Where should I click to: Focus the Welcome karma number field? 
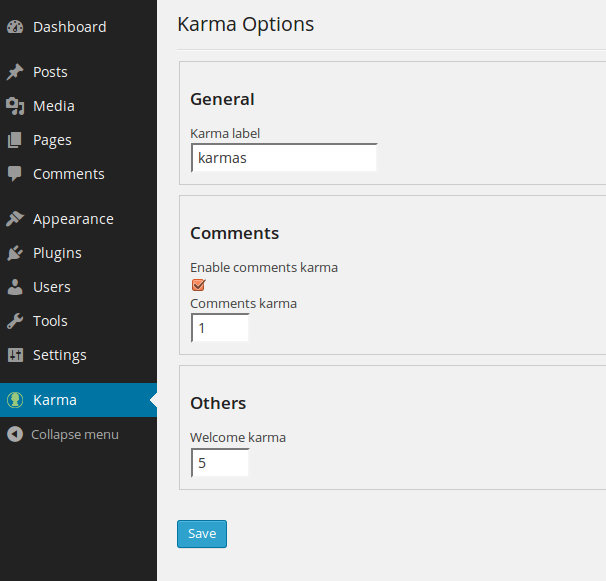(220, 463)
